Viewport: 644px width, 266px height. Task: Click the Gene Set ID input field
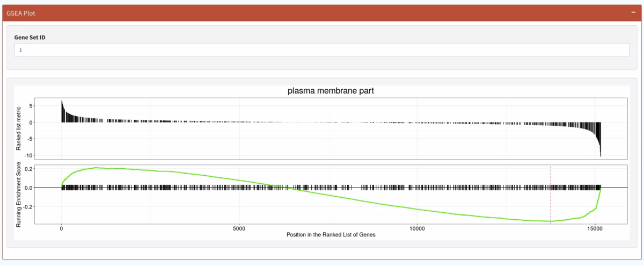322,50
